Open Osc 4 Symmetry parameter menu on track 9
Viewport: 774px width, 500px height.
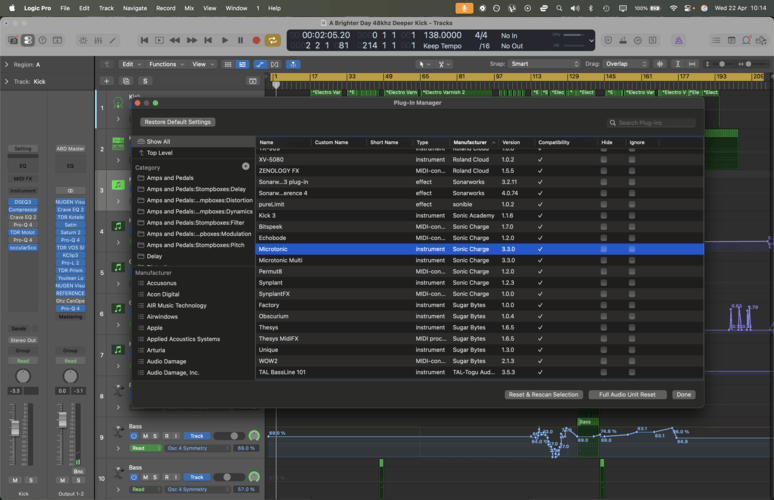pos(197,448)
